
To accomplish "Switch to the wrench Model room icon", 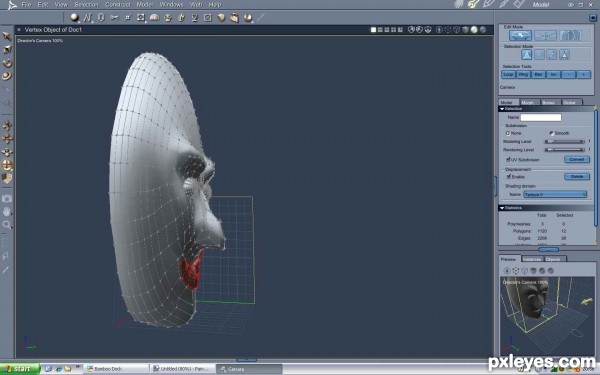I will click(474, 4).
